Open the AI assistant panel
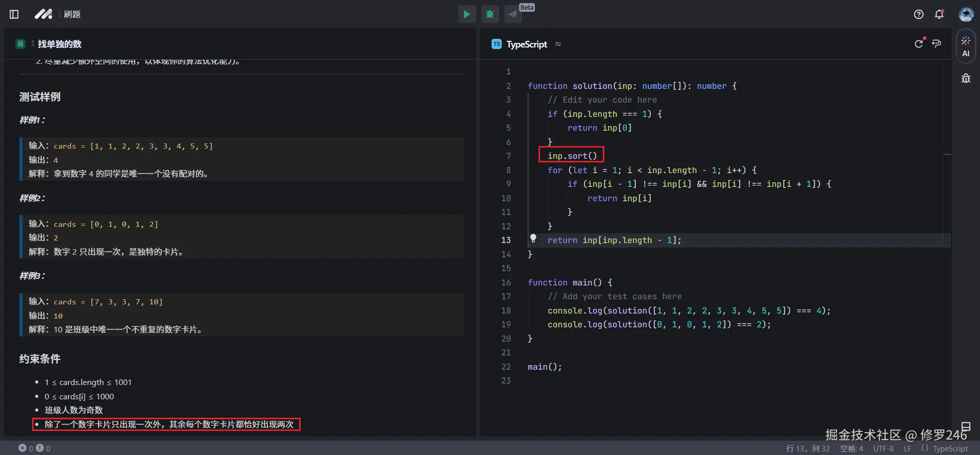The height and width of the screenshot is (455, 980). click(x=966, y=46)
